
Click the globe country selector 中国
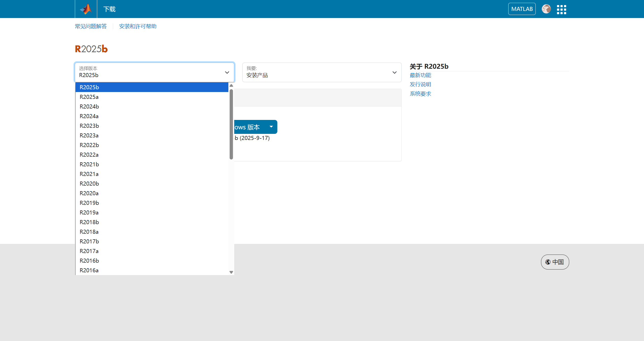tap(555, 262)
